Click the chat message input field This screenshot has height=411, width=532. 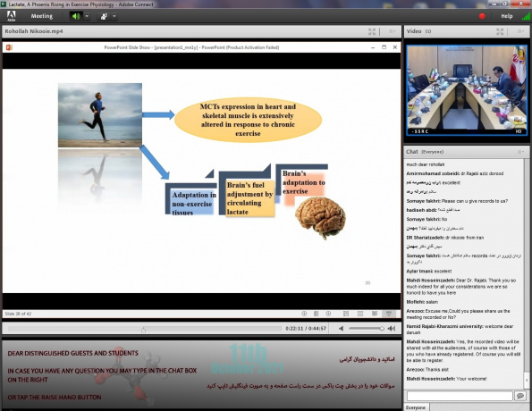tap(460, 396)
